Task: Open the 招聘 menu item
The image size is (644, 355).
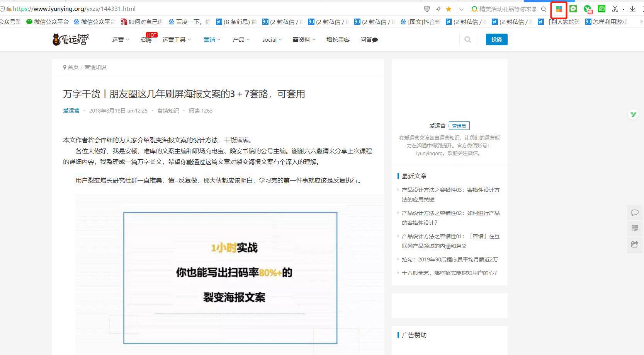Action: (146, 40)
